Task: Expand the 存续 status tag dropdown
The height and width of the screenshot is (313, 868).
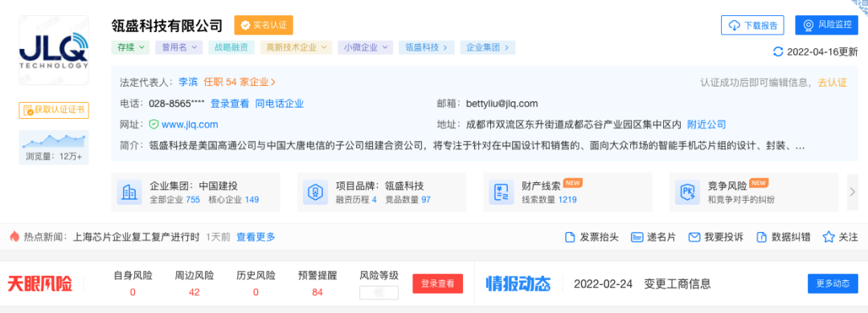Action: pyautogui.click(x=130, y=47)
